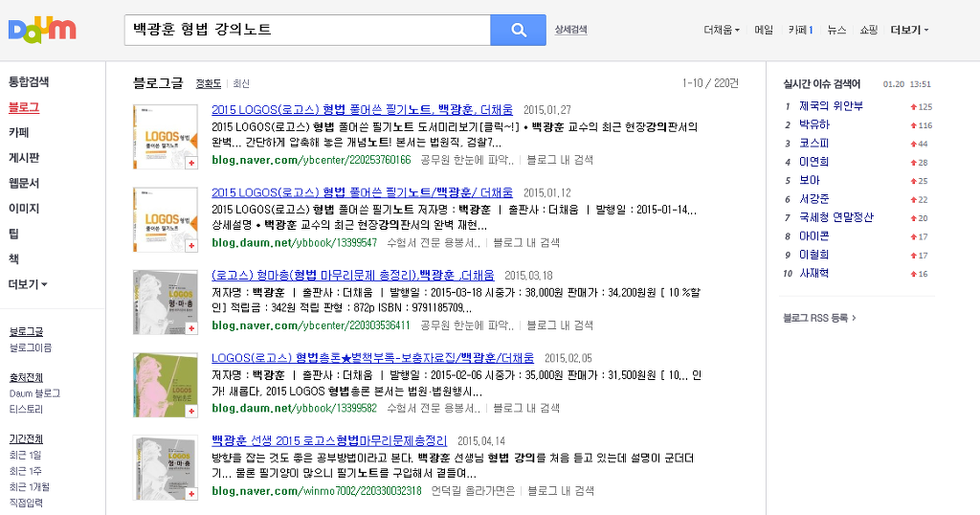Click plus icon on 백광훈 선생 thumbnail
The width and height of the screenshot is (980, 515).
coord(191,494)
